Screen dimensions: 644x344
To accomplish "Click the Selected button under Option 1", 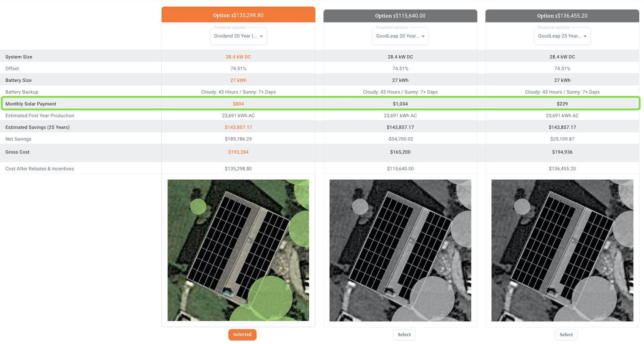I will pyautogui.click(x=242, y=335).
